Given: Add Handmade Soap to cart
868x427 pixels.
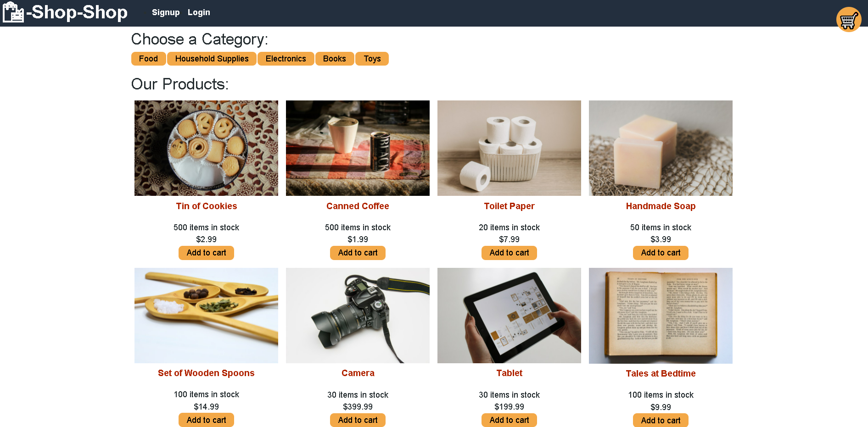Looking at the screenshot, I should click(661, 253).
